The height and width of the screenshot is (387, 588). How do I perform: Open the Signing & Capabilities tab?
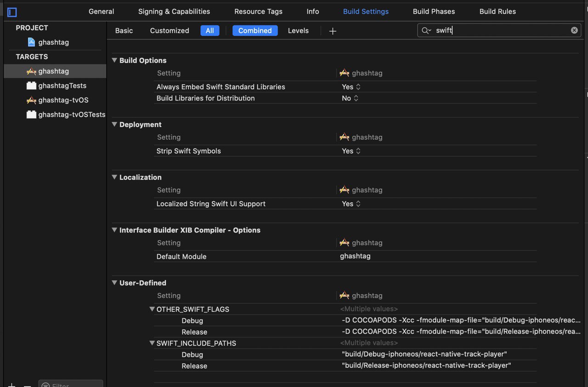point(174,11)
